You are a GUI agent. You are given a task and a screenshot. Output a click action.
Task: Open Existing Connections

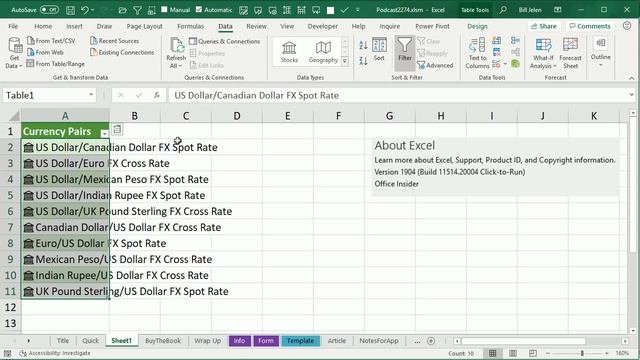[x=122, y=52]
